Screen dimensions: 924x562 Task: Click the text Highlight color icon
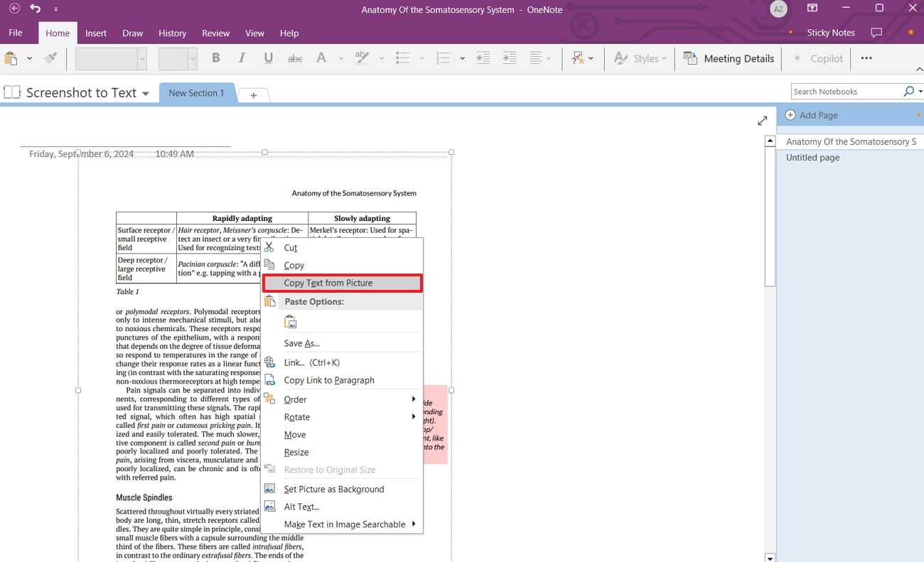pyautogui.click(x=362, y=58)
